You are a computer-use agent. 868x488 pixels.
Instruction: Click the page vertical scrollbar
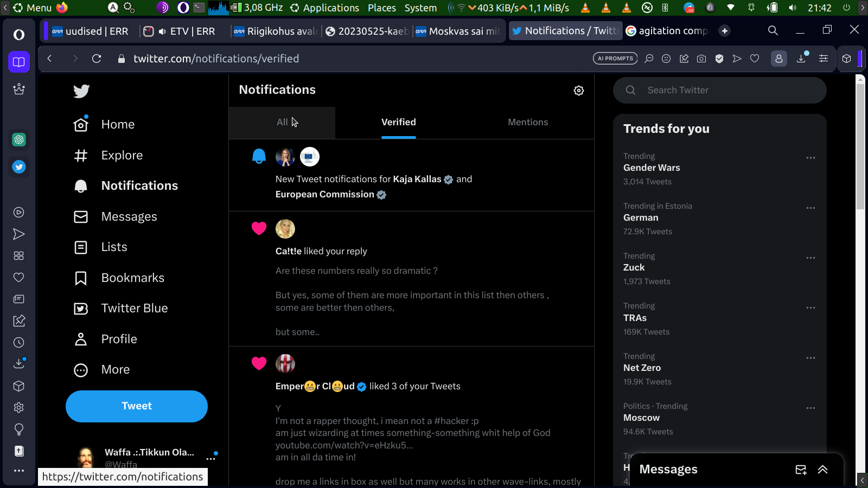coord(860,146)
